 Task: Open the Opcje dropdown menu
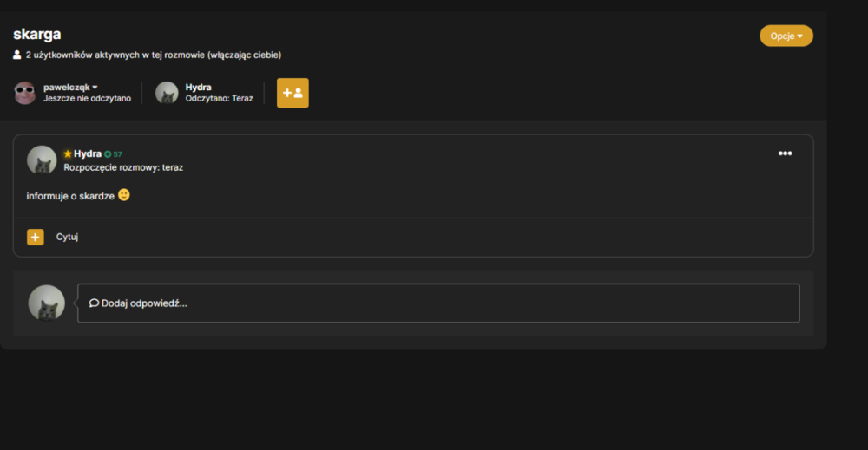786,36
